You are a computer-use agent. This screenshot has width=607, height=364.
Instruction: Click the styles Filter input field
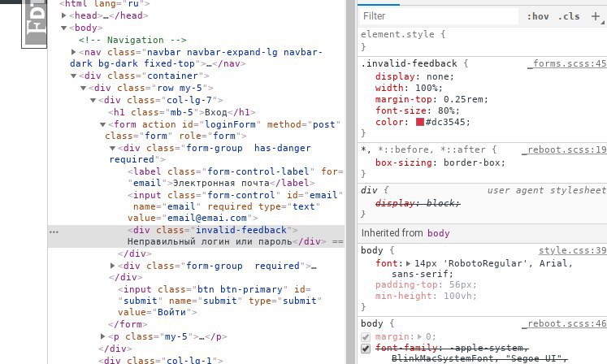pos(439,16)
